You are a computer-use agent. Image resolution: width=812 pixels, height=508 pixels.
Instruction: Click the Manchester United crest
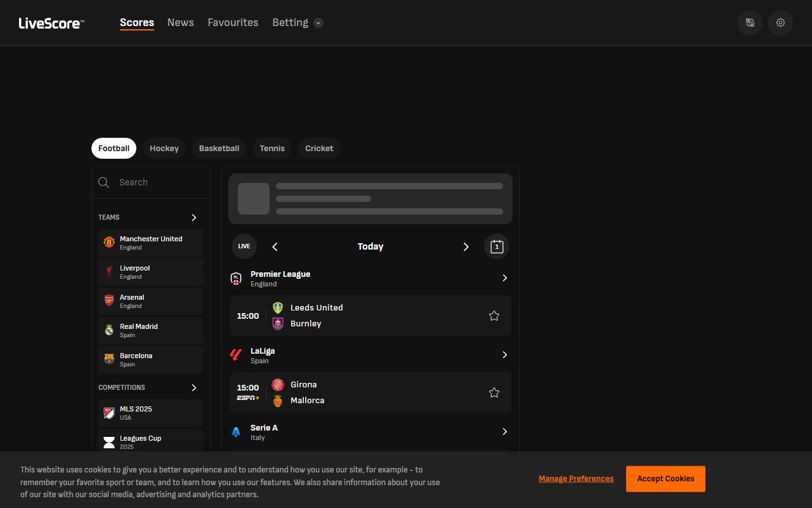tap(109, 243)
